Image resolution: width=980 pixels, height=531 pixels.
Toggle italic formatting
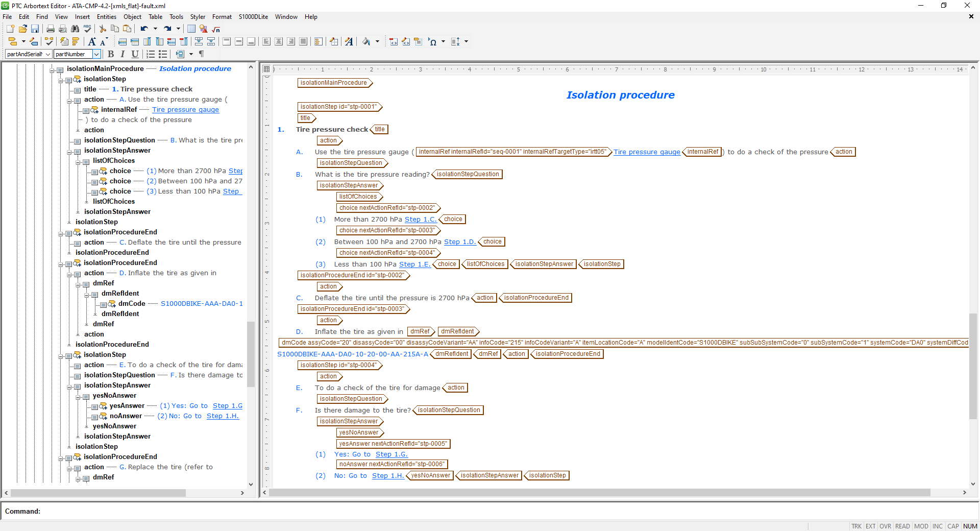click(x=122, y=54)
